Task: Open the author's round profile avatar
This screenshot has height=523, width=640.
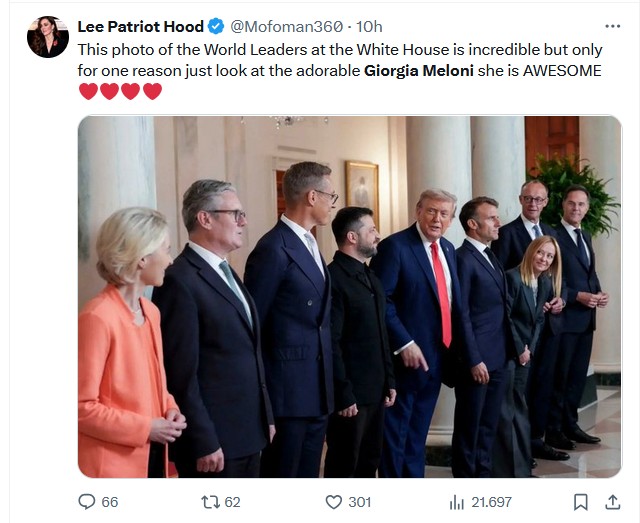Action: (48, 37)
